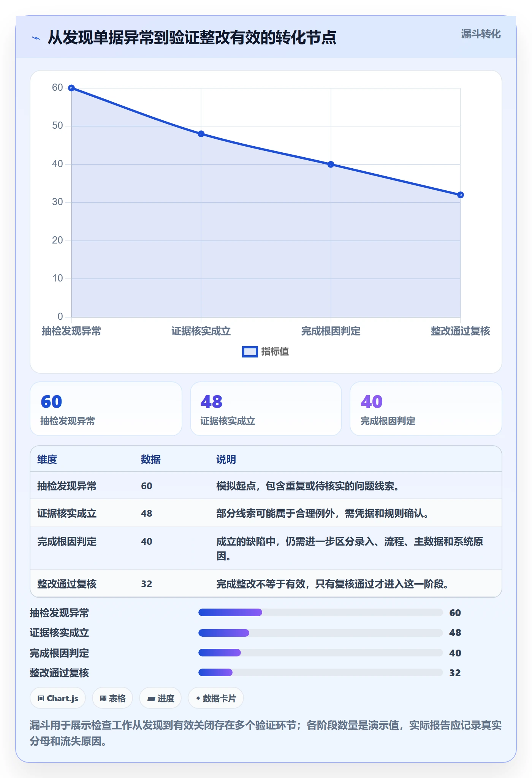The height and width of the screenshot is (778, 532).
Task: Click the progress value 60 at bar end
Action: pyautogui.click(x=455, y=613)
